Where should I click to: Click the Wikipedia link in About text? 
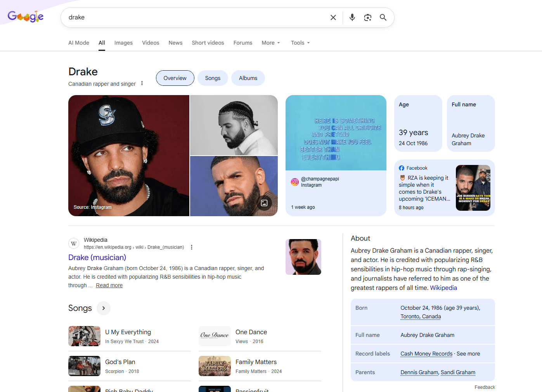click(x=443, y=288)
